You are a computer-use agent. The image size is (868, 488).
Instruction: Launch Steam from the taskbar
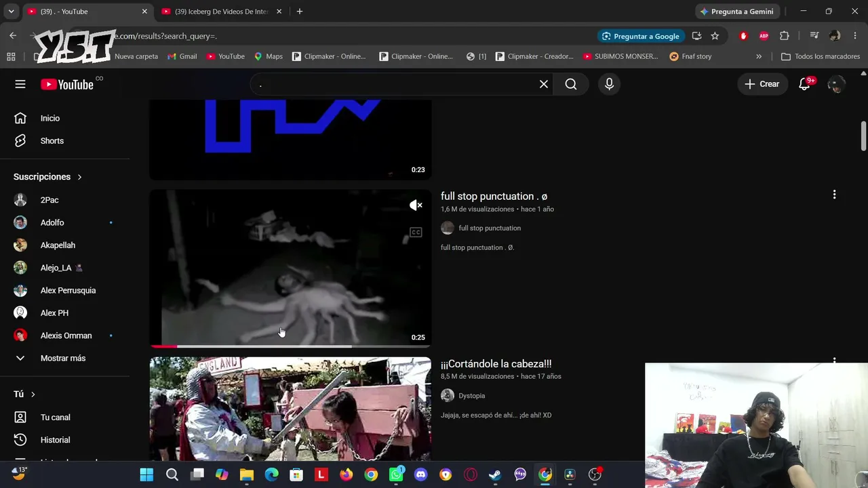point(495,474)
